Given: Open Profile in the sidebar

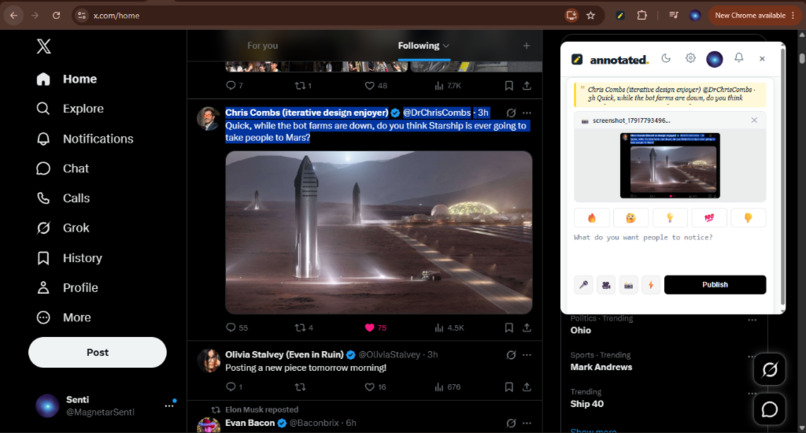Looking at the screenshot, I should coord(67,287).
